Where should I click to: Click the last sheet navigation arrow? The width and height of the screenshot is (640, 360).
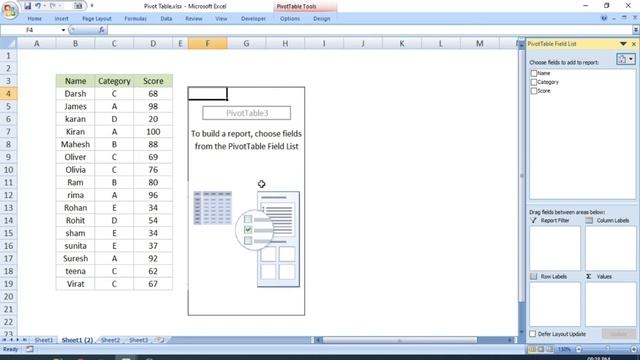point(24,340)
